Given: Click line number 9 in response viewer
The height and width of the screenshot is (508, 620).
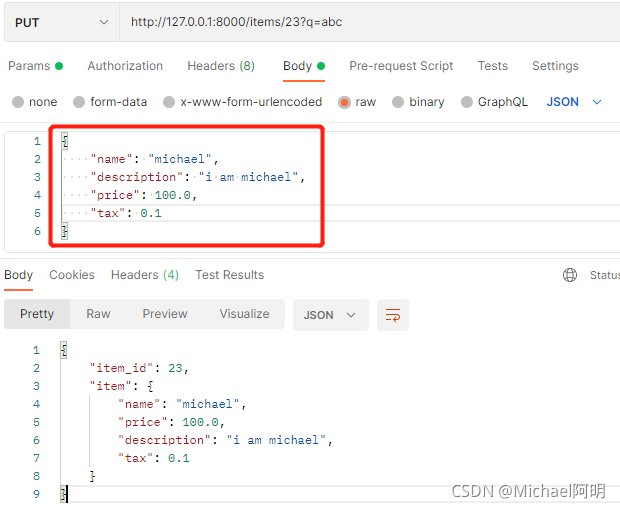Looking at the screenshot, I should (36, 494).
